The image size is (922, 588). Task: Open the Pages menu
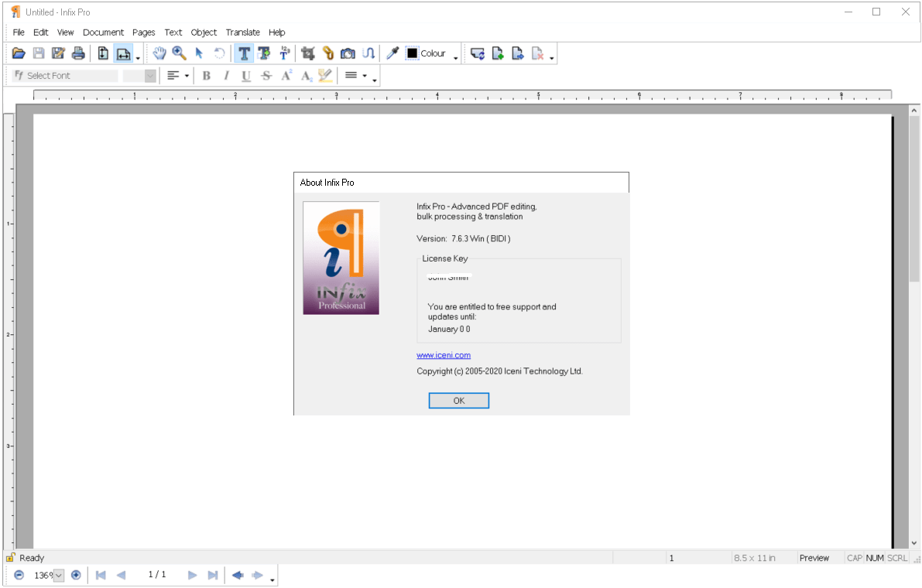tap(143, 32)
